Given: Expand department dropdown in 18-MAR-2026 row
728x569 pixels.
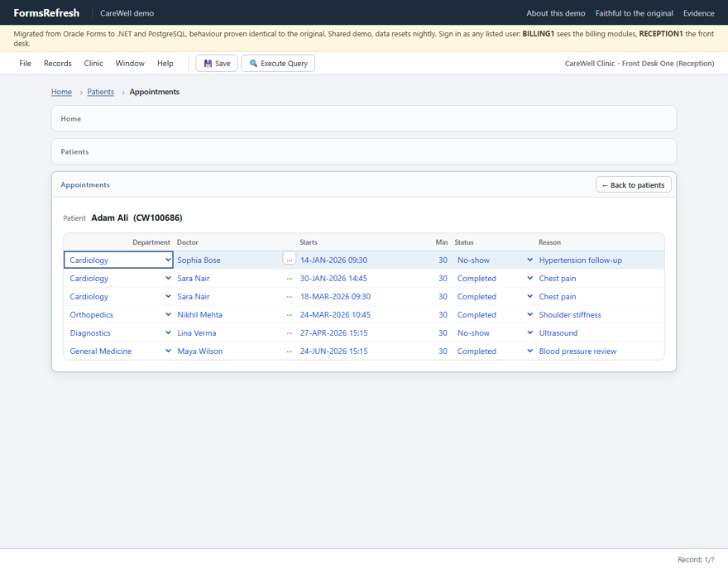Looking at the screenshot, I should [168, 296].
